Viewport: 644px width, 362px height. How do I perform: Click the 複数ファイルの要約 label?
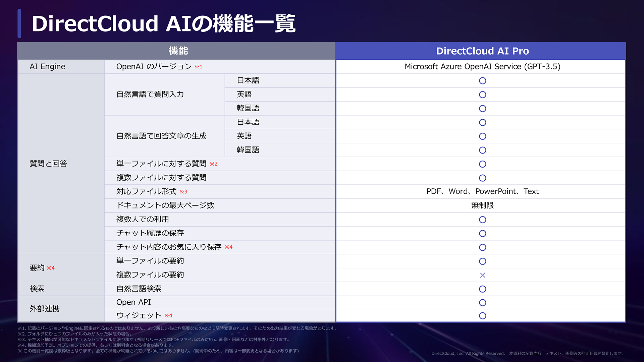[150, 275]
